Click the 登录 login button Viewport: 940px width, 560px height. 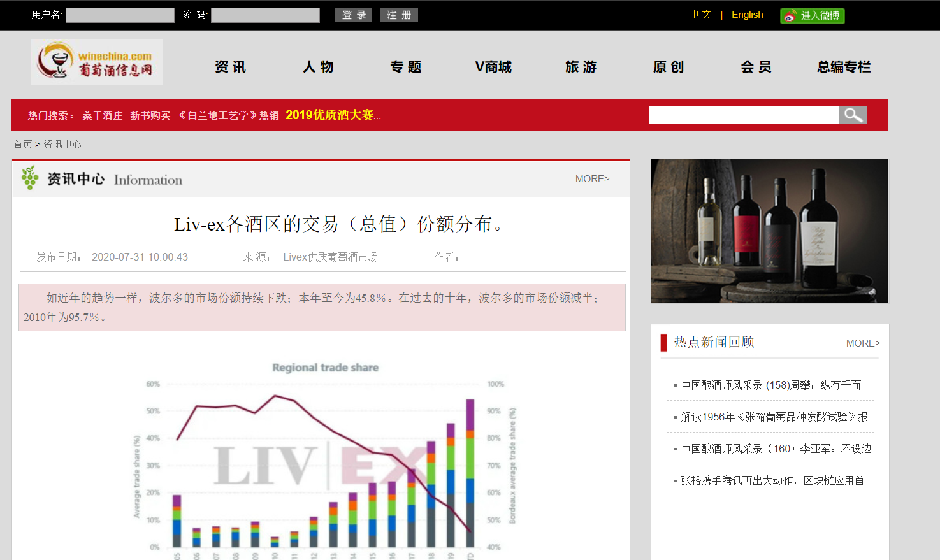point(353,15)
